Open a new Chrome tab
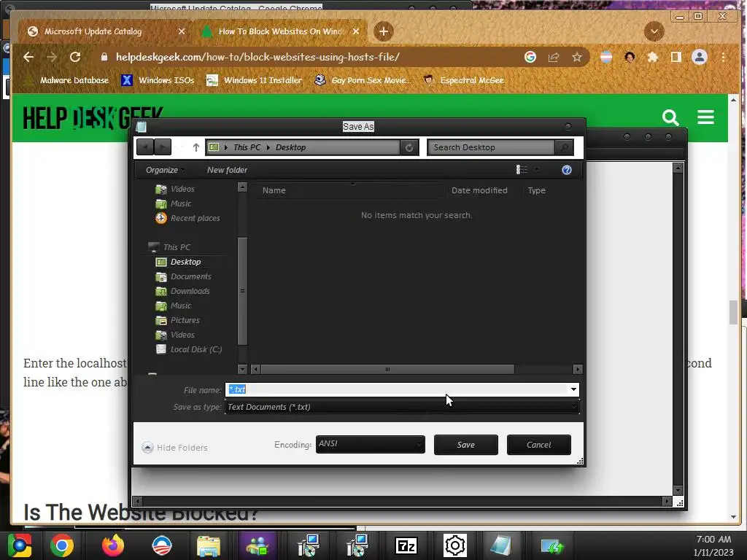Image resolution: width=747 pixels, height=560 pixels. click(384, 31)
